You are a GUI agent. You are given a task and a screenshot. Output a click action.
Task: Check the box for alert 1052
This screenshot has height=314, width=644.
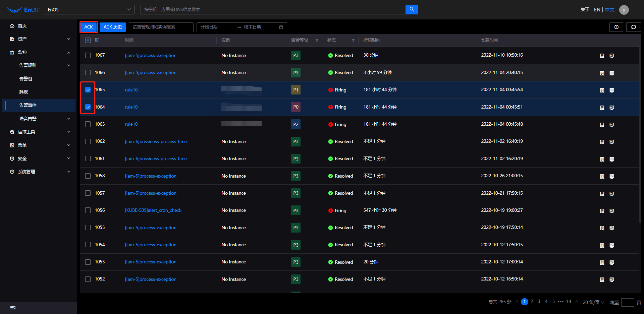click(x=88, y=279)
